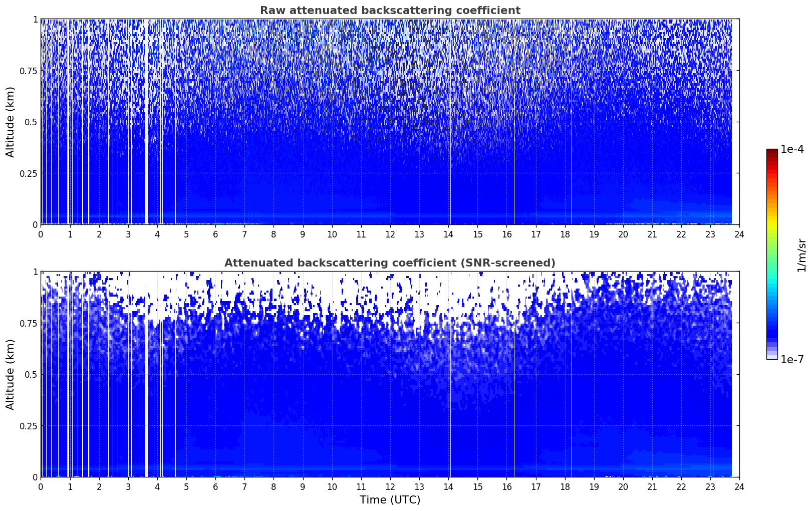Click the top plot's "Altitude (km)" label
Image resolution: width=812 pixels, height=511 pixels.
(x=11, y=122)
